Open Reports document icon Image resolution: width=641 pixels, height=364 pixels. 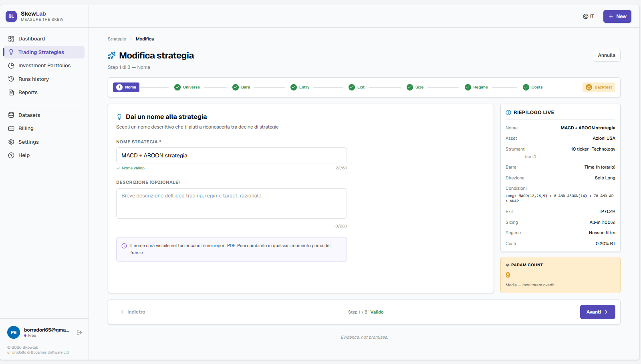pyautogui.click(x=11, y=93)
